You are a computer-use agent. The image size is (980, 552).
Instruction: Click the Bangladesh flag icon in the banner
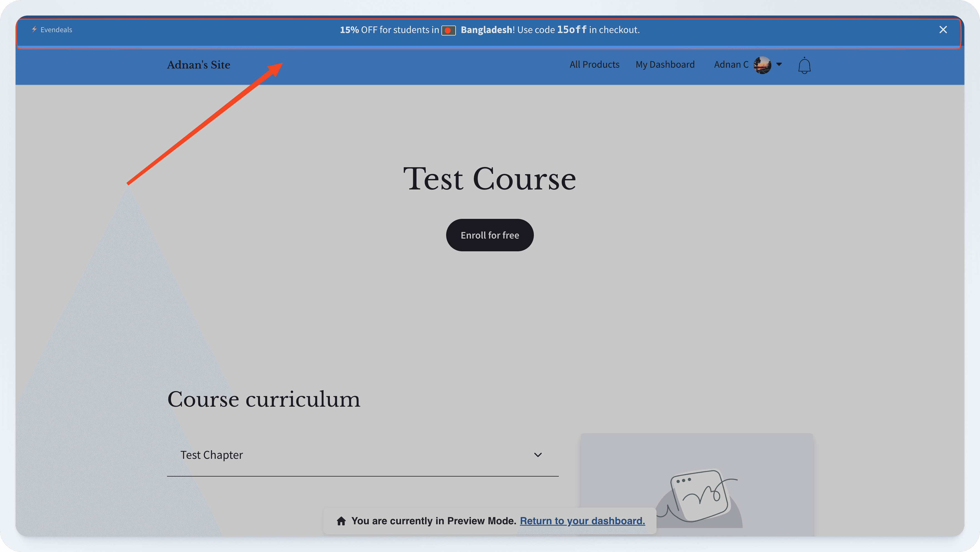click(449, 30)
